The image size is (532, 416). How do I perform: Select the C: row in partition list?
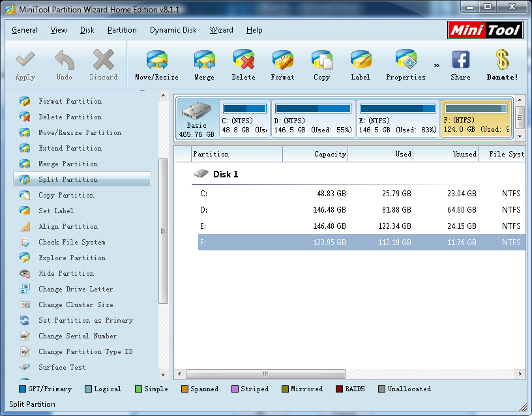tap(362, 194)
